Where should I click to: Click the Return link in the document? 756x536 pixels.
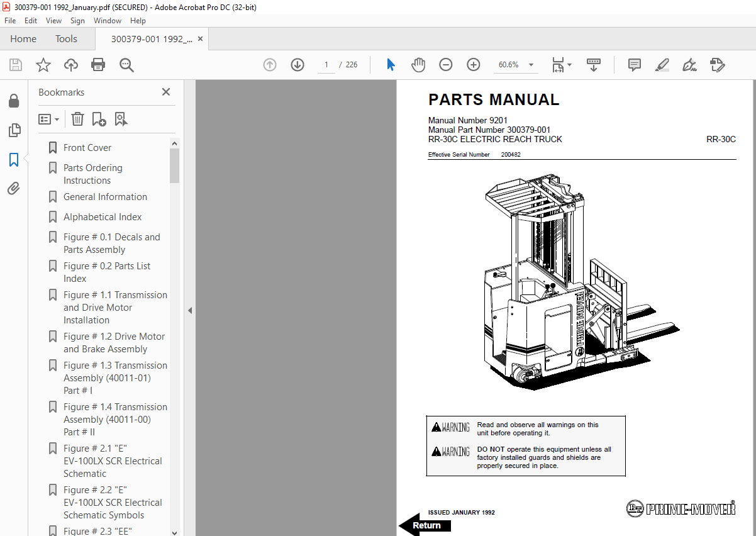426,525
